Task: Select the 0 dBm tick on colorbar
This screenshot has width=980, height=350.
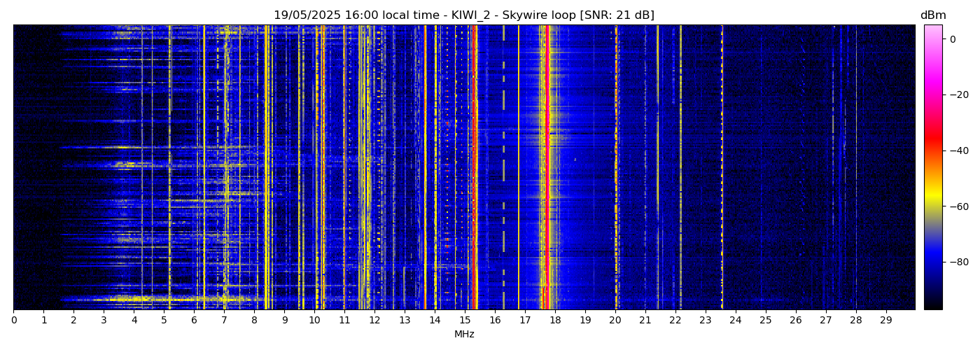Action: pos(953,39)
